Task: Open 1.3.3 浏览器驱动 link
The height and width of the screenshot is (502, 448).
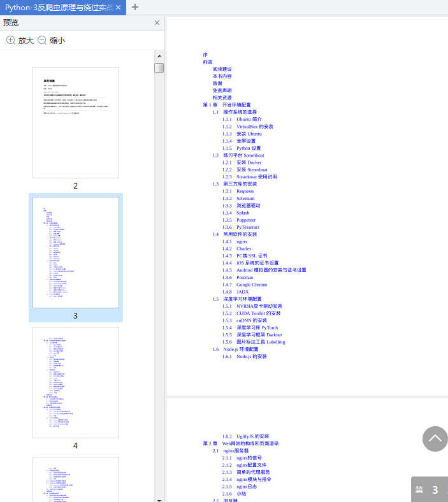Action: [x=242, y=206]
